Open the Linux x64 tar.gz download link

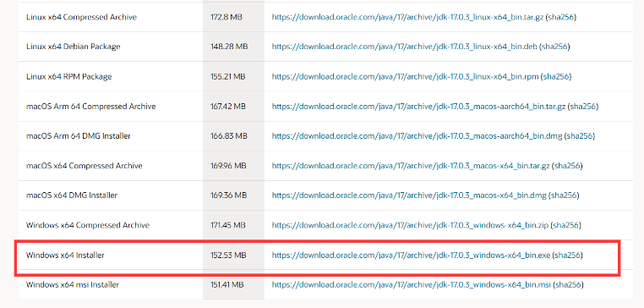(408, 17)
